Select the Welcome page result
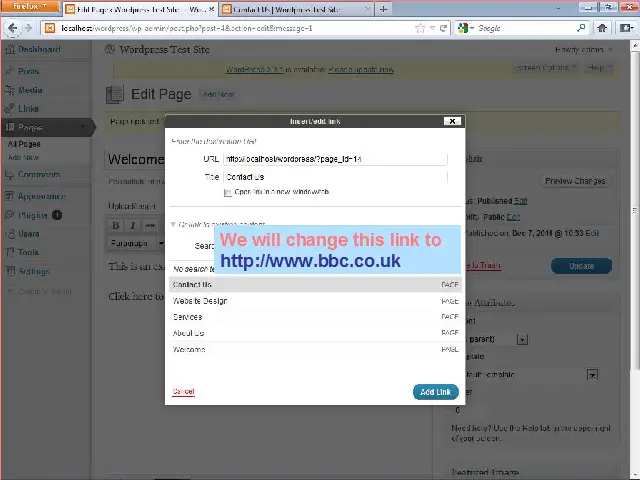This screenshot has width=640, height=480. click(315, 349)
